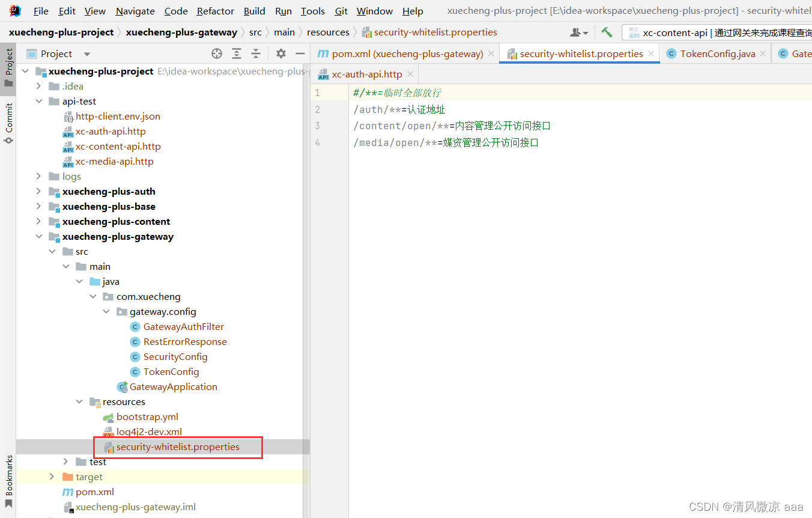The image size is (812, 518).
Task: Expand the .idea folder
Action: tap(39, 86)
